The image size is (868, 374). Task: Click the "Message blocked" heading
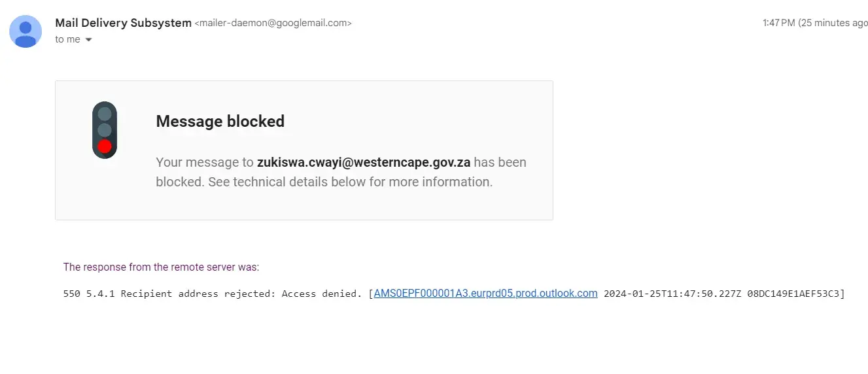coord(220,122)
